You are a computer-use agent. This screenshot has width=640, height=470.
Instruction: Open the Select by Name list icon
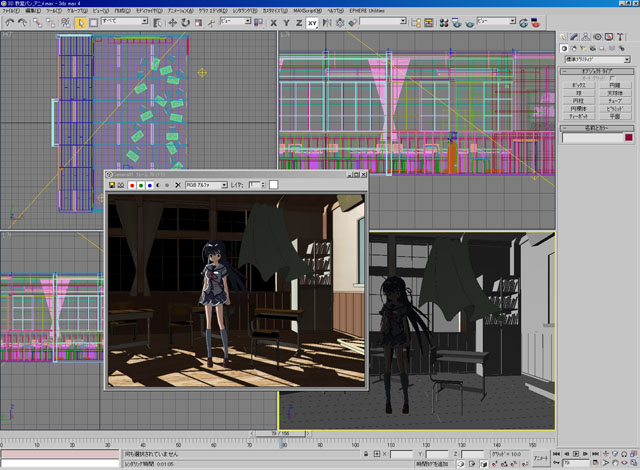tap(157, 23)
